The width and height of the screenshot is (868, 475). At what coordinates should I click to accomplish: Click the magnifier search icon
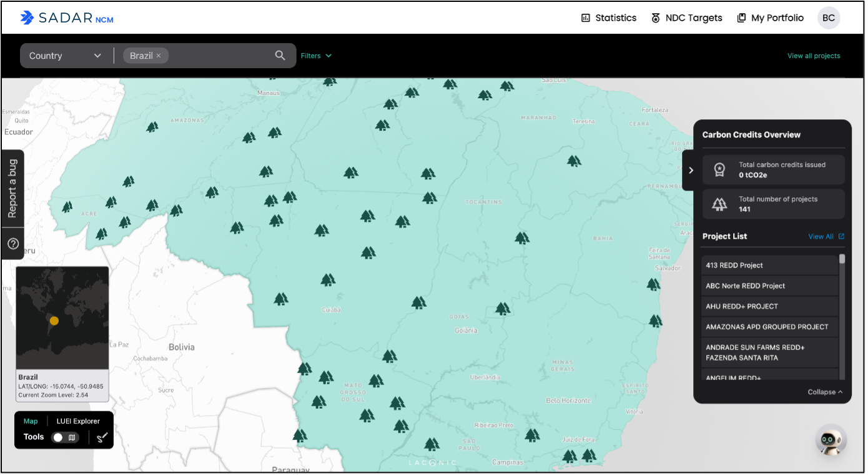[280, 56]
